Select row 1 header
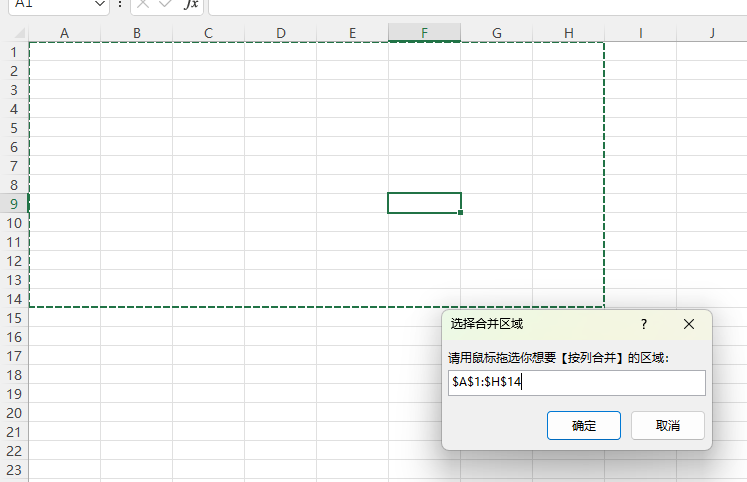Screen dimensions: 747x482 [14, 52]
